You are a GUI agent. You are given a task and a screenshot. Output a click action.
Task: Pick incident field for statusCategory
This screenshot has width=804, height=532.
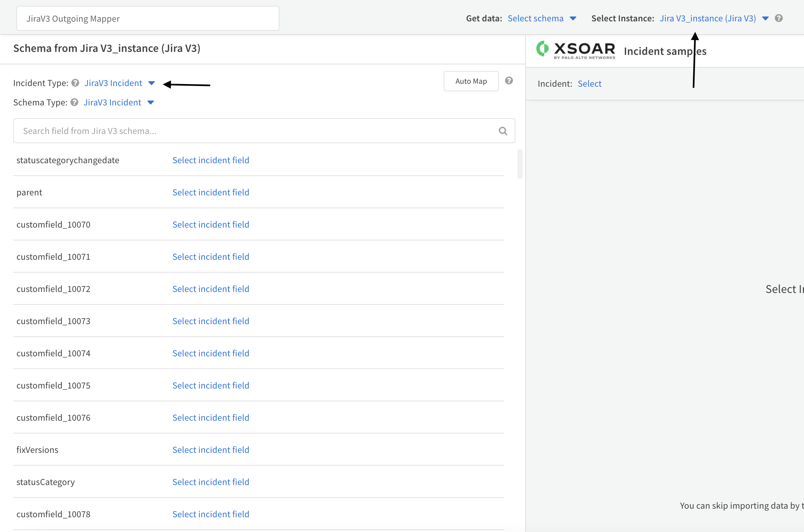pyautogui.click(x=210, y=482)
